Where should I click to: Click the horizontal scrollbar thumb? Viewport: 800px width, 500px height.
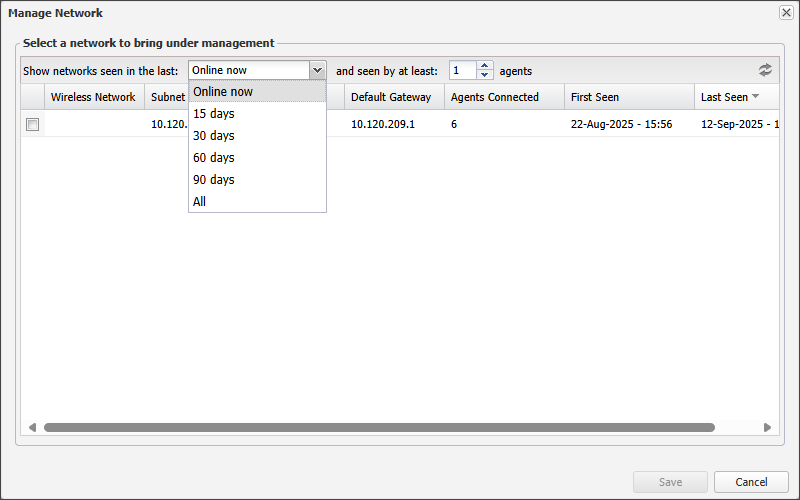click(x=380, y=427)
